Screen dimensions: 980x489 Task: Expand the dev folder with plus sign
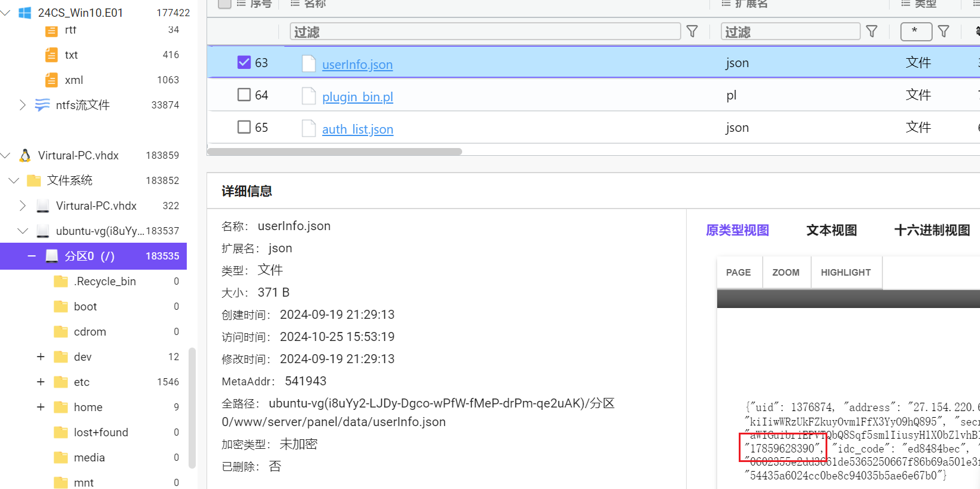41,357
